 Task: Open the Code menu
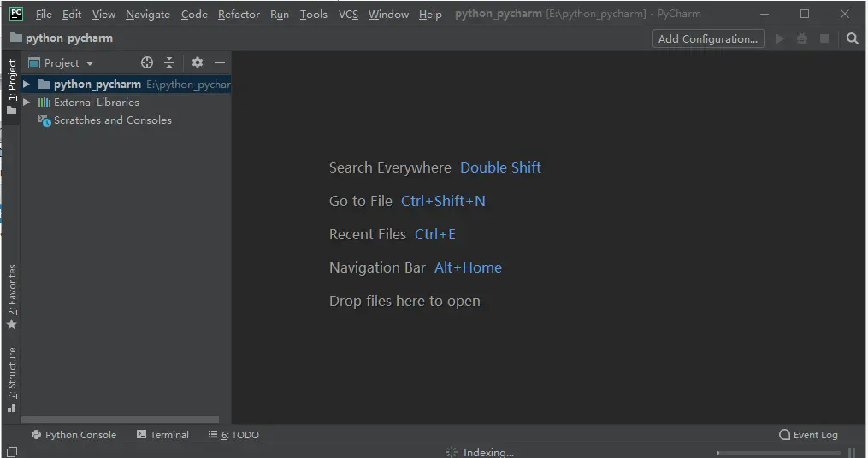click(x=194, y=15)
